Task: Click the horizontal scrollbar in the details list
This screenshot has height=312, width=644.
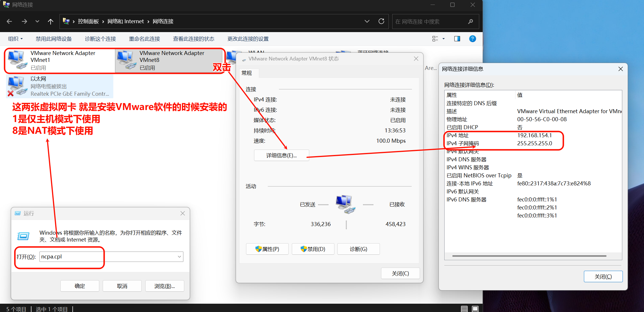Action: point(529,256)
